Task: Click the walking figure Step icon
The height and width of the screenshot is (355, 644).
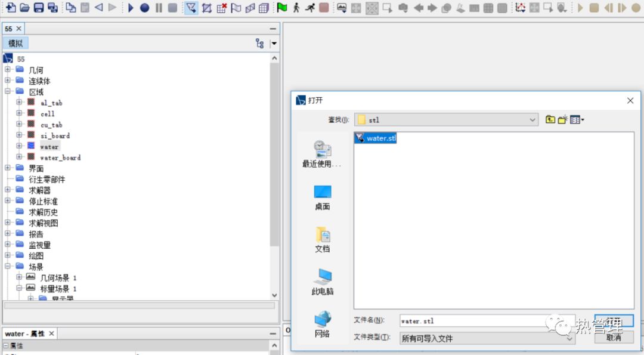Action: (x=296, y=7)
